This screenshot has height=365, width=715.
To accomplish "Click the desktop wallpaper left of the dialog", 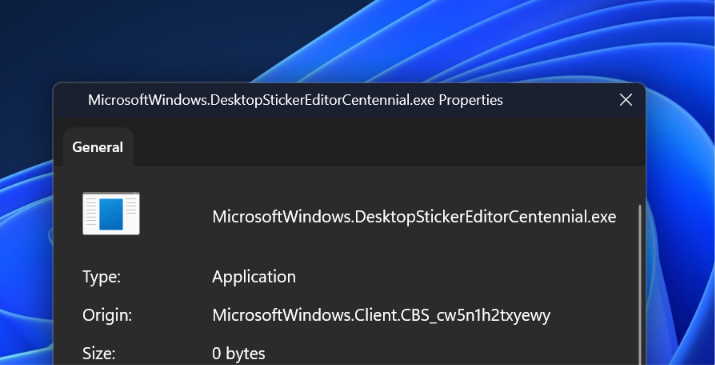I will pos(26,251).
